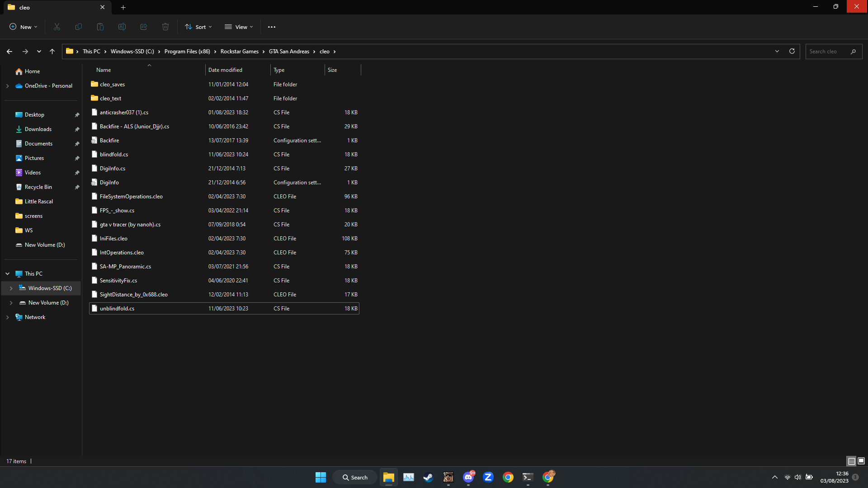Click the Delete trash icon in toolbar
This screenshot has height=488, width=868.
[x=165, y=27]
